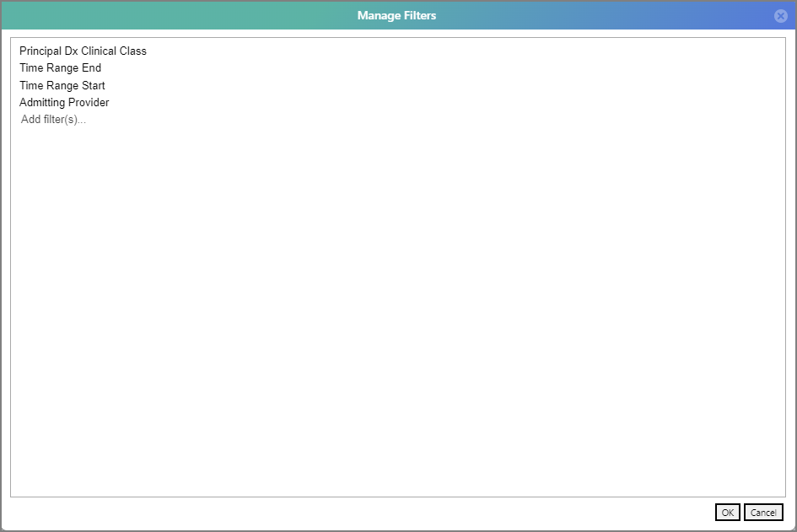
Task: Close the Manage Filters dialog
Action: [781, 16]
